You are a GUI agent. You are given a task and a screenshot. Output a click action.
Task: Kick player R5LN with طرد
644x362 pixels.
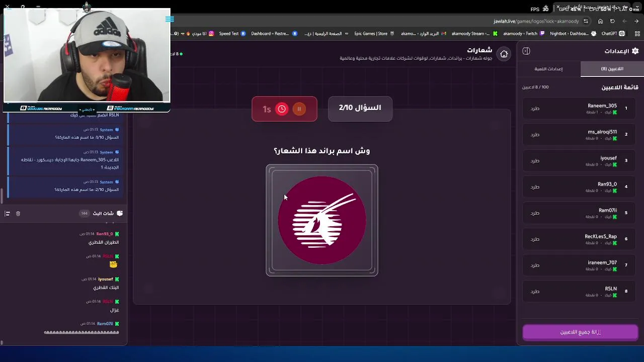click(535, 292)
